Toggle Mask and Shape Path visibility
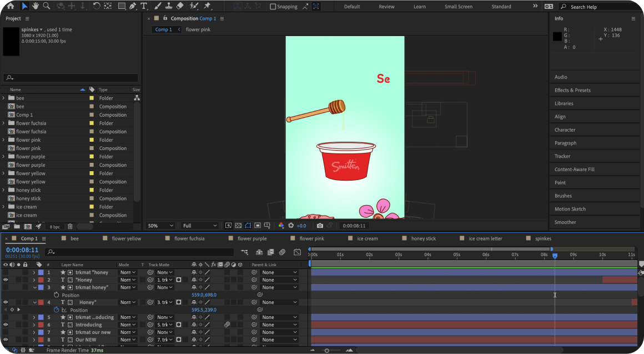The width and height of the screenshot is (644, 354). (x=248, y=226)
